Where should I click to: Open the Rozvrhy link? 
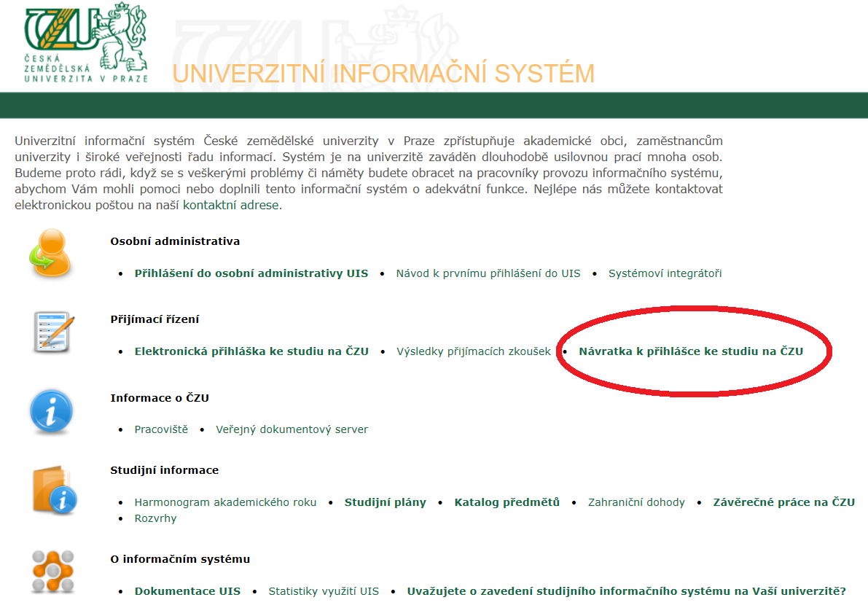(155, 518)
